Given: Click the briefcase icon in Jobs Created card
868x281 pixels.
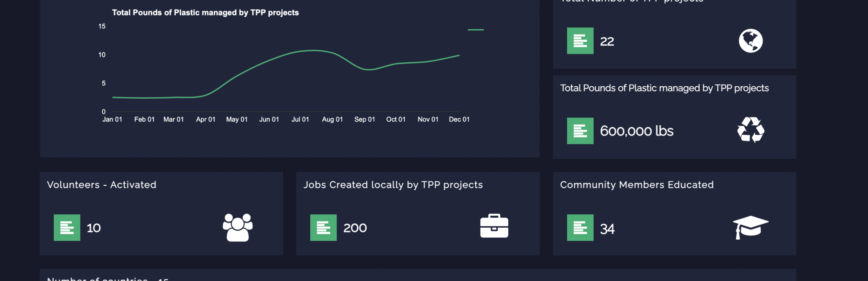Looking at the screenshot, I should point(494,226).
